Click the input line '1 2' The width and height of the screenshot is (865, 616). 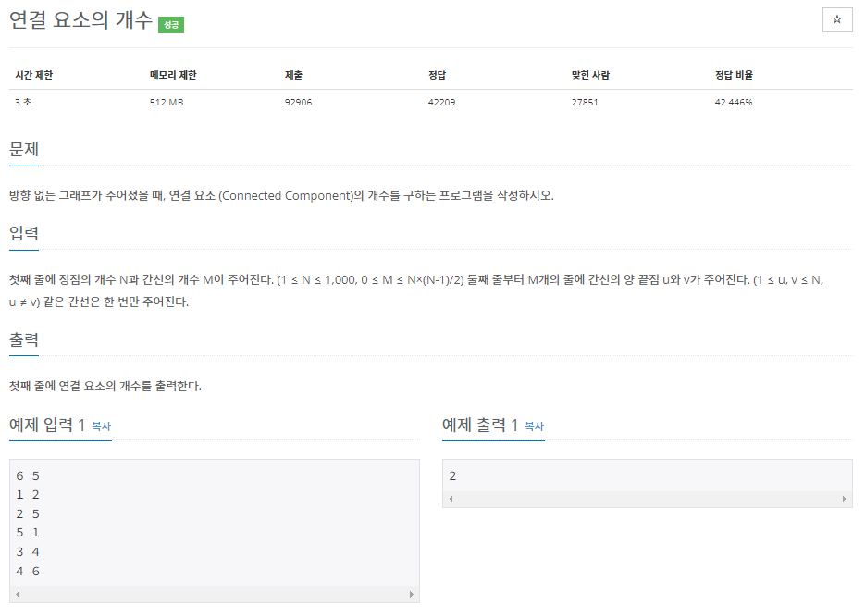(28, 495)
